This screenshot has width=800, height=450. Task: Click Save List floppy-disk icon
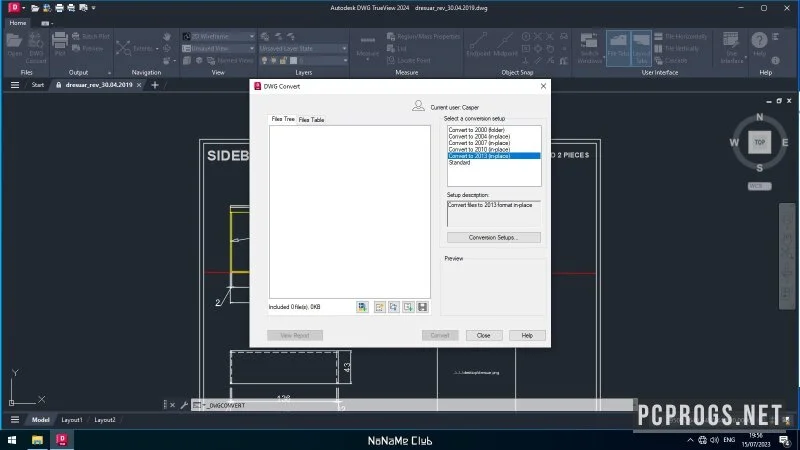click(422, 307)
